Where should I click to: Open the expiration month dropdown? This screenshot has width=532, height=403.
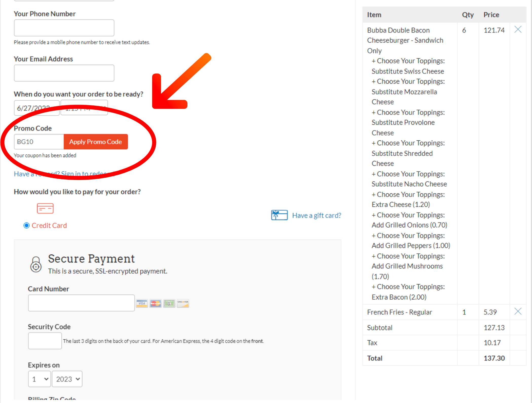coord(40,379)
